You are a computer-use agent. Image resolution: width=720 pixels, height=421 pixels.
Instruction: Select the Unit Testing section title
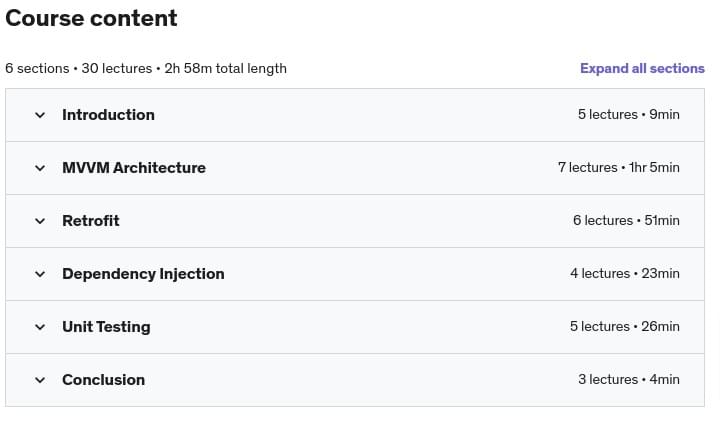click(106, 327)
